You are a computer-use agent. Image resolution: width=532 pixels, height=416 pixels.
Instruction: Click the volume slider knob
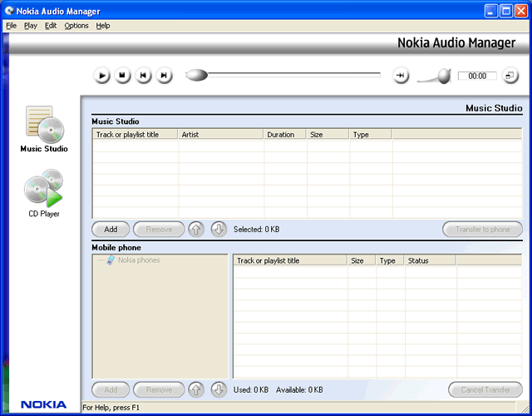point(444,77)
